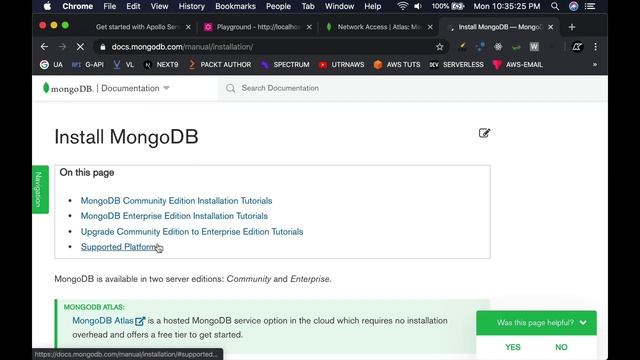
Task: Open the VL bookmark
Action: tap(123, 64)
